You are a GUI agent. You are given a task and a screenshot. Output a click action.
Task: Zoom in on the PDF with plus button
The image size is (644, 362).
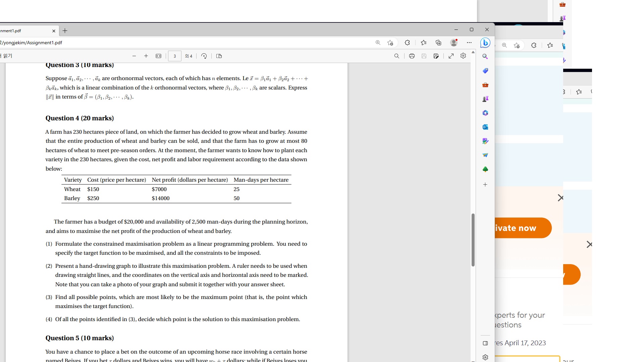[146, 56]
